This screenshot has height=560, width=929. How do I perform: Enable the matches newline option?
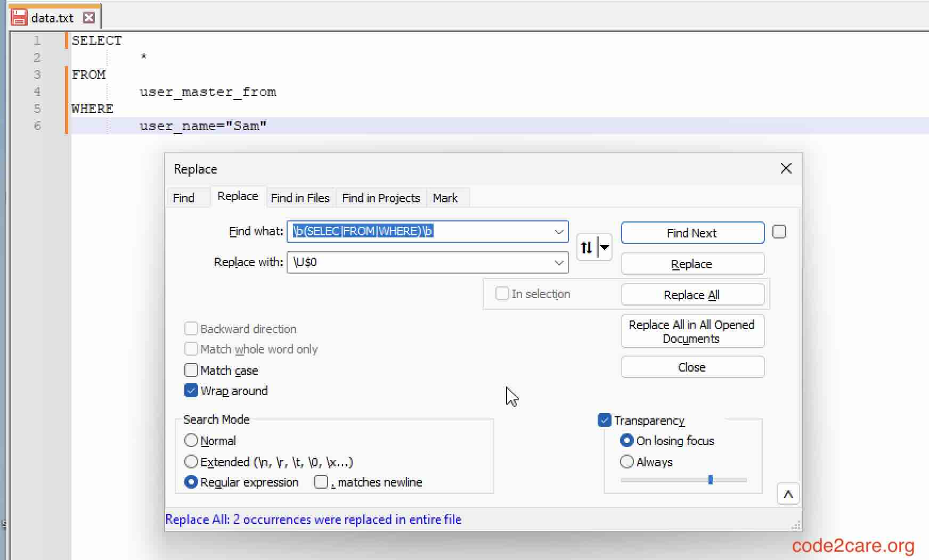coord(321,482)
